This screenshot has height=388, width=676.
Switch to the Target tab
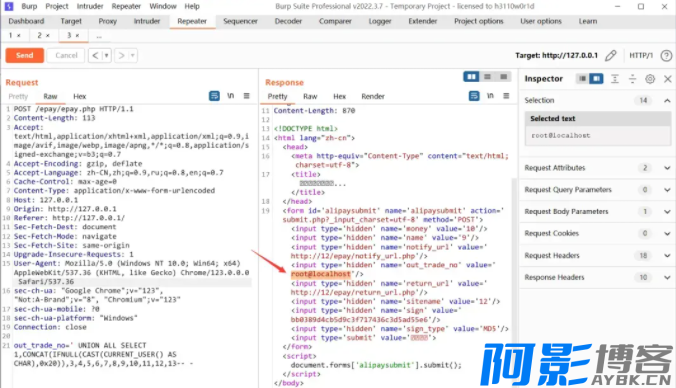point(71,21)
